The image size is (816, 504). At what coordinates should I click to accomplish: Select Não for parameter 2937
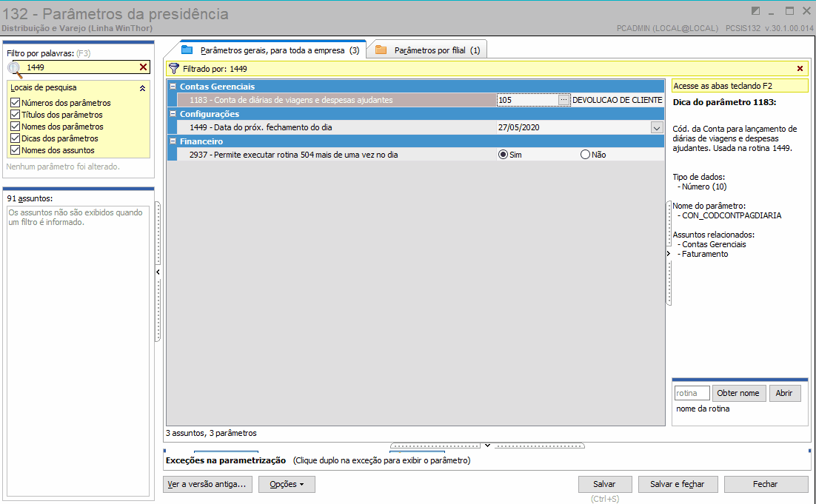[585, 155]
